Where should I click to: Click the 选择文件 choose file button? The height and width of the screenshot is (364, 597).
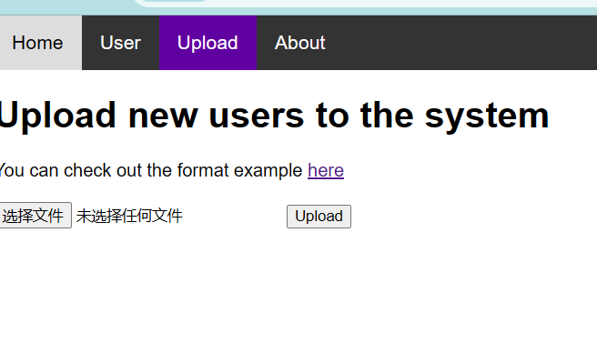coord(34,216)
